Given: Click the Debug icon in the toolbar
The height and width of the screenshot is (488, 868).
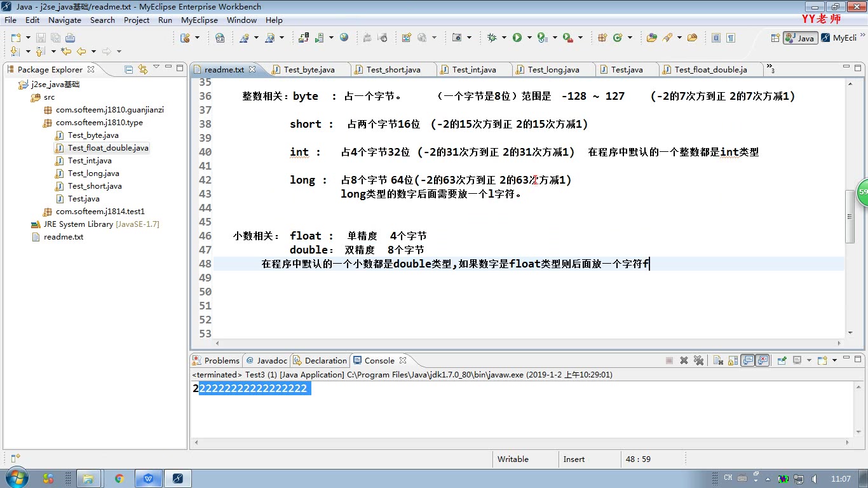Looking at the screenshot, I should tap(492, 37).
